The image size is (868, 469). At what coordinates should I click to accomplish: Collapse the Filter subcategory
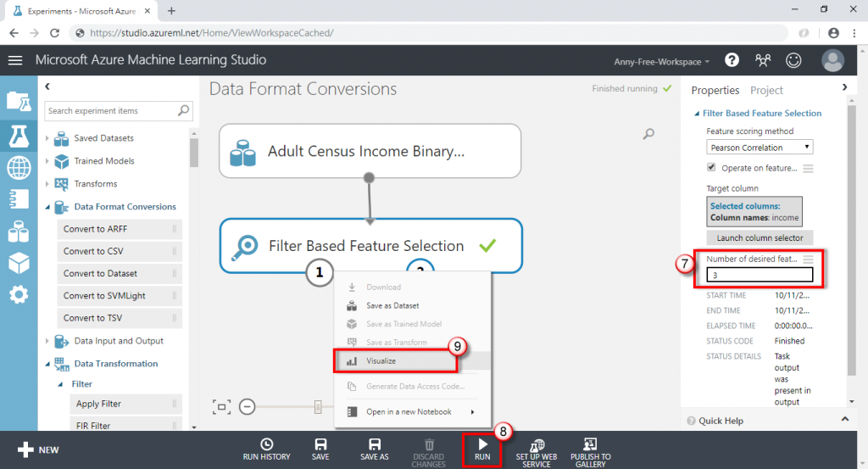[x=60, y=384]
